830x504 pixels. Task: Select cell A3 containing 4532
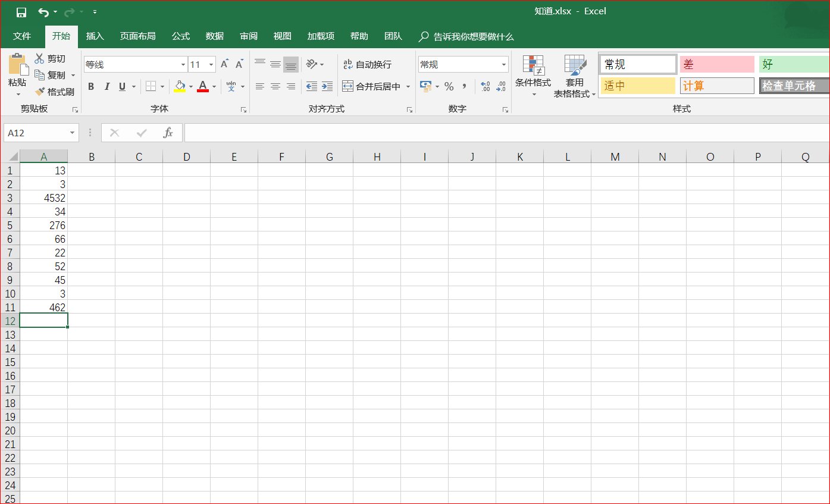43,198
